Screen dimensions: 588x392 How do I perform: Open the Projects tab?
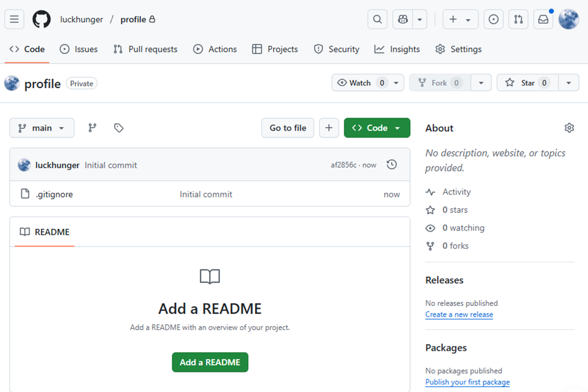(275, 49)
